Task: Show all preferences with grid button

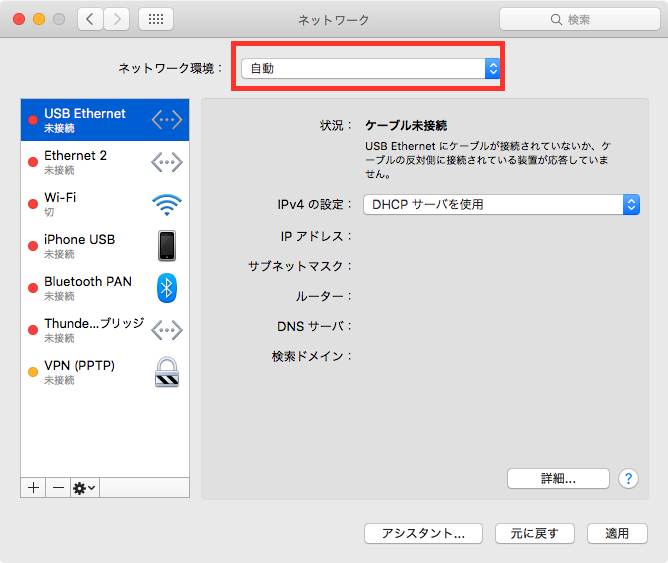Action: coord(156,19)
